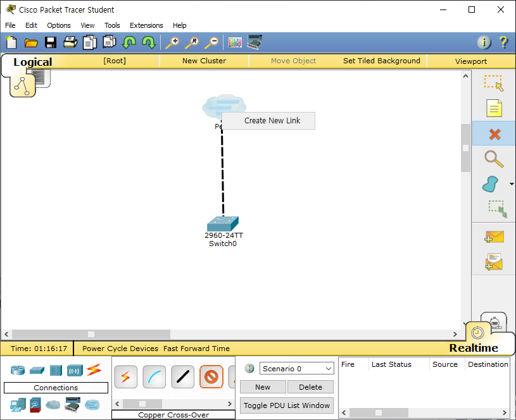Choose the Place Note tool
Screen dimensions: 516x420
click(x=494, y=108)
